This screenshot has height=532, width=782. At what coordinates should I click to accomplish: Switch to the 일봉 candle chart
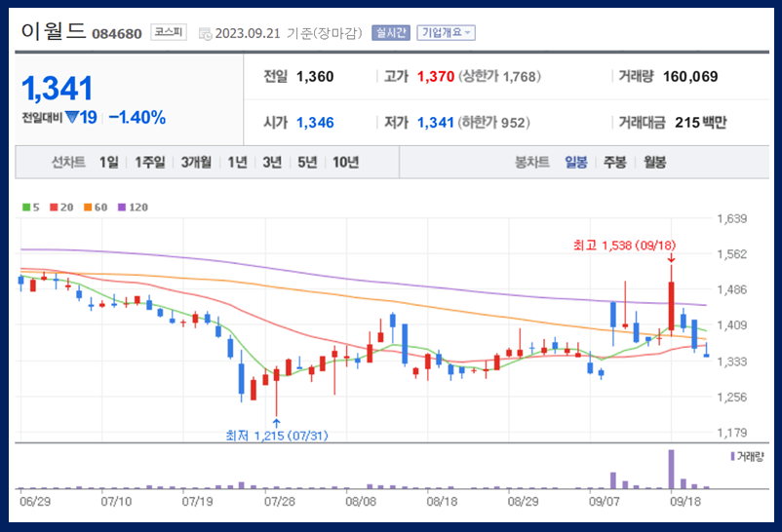click(576, 162)
